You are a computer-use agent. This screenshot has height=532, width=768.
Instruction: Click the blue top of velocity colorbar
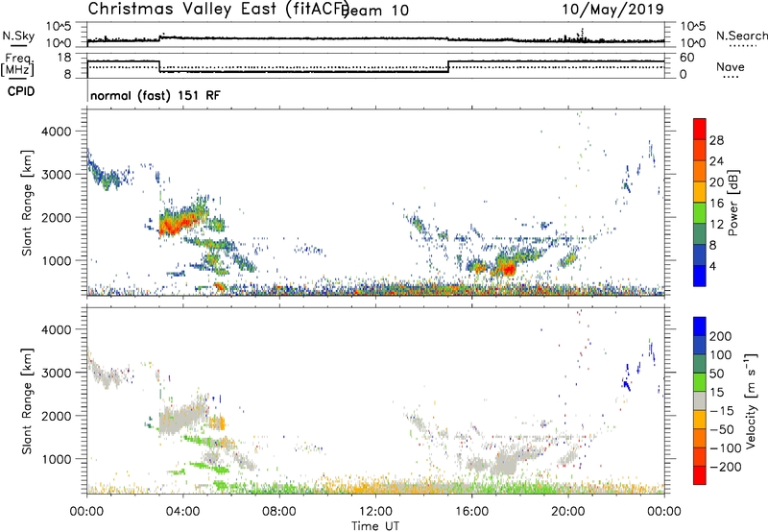[x=700, y=326]
